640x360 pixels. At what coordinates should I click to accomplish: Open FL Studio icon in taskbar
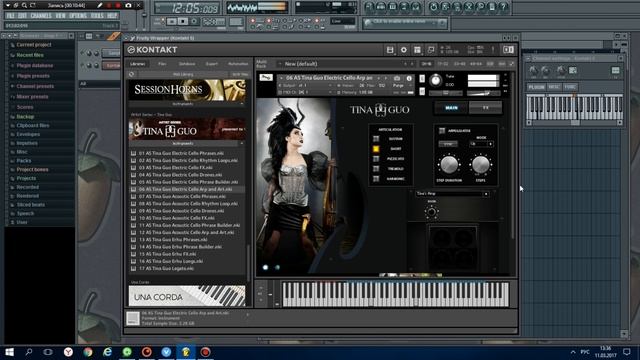pyautogui.click(x=186, y=352)
